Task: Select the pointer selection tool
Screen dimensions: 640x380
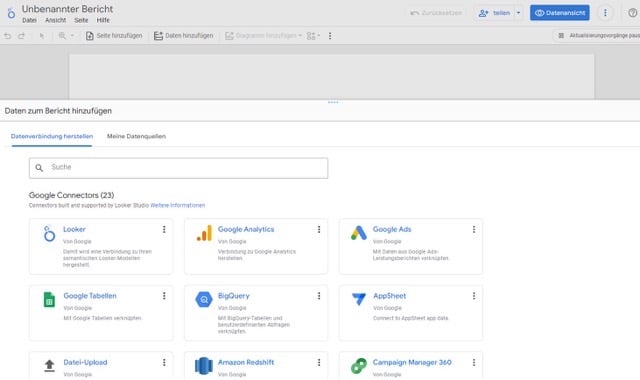Action: (42, 36)
